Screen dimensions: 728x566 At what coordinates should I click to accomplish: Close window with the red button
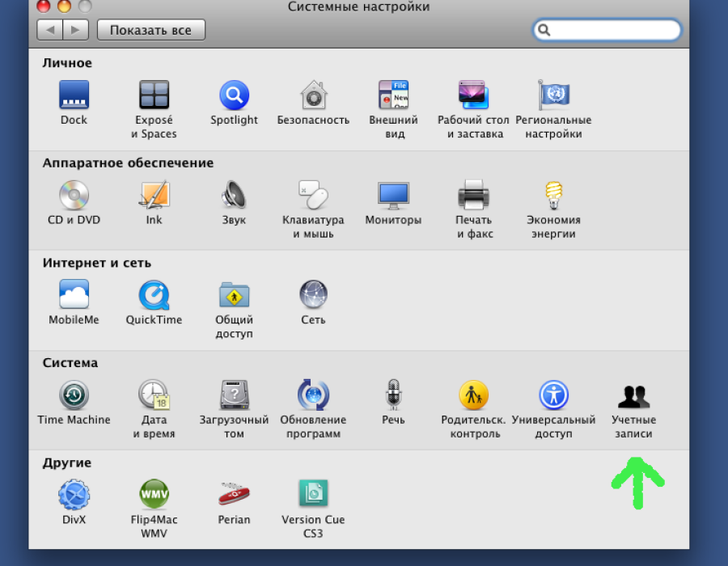44,6
